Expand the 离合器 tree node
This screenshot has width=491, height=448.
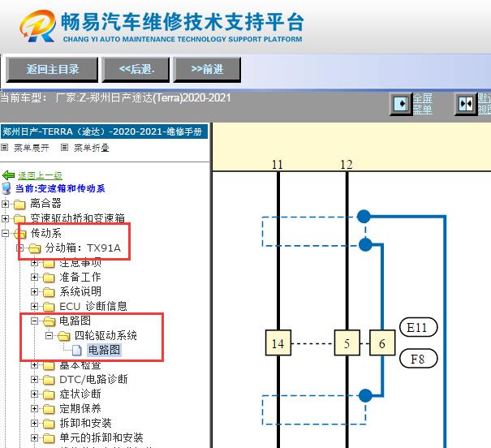click(x=5, y=204)
